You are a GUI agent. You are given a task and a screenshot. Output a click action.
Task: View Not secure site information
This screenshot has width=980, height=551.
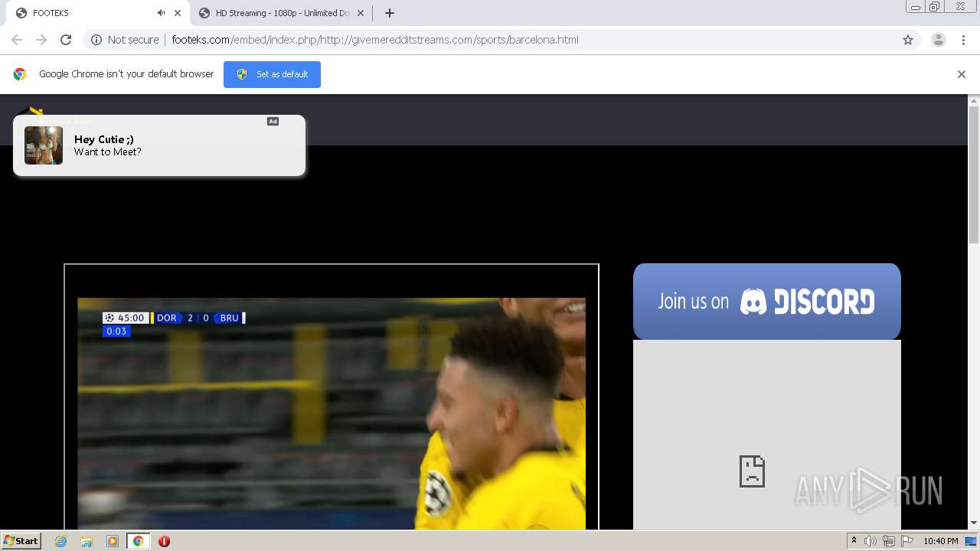click(x=125, y=40)
